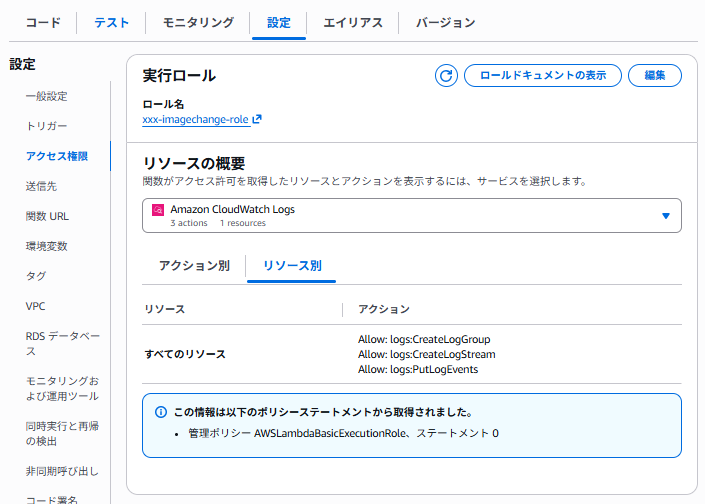This screenshot has width=705, height=504.
Task: Open the エイリアス tab
Action: (x=353, y=22)
